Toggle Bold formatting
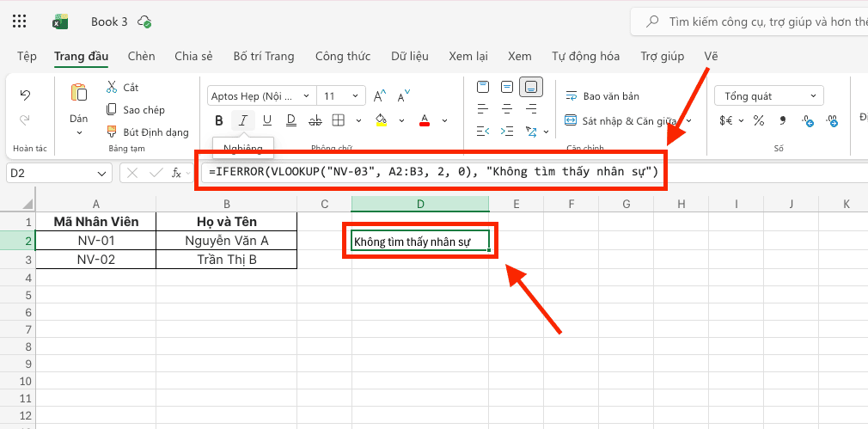 tap(219, 120)
